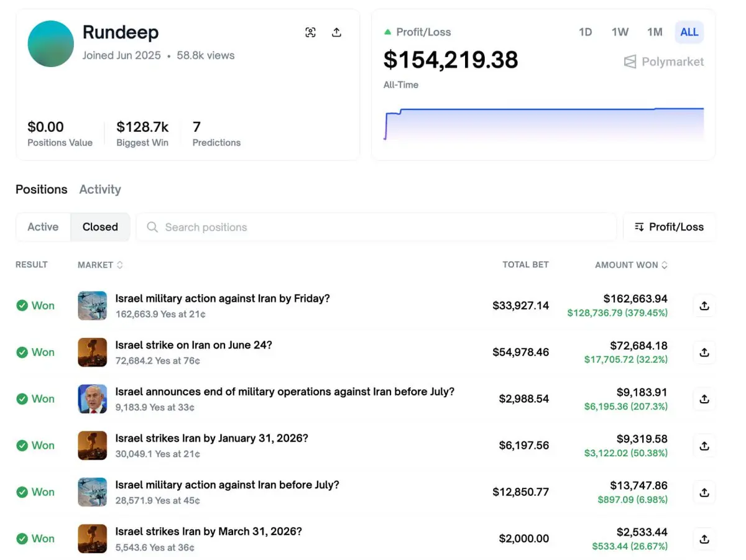Open thumbnail for 'Iran by Friday' market

point(92,305)
